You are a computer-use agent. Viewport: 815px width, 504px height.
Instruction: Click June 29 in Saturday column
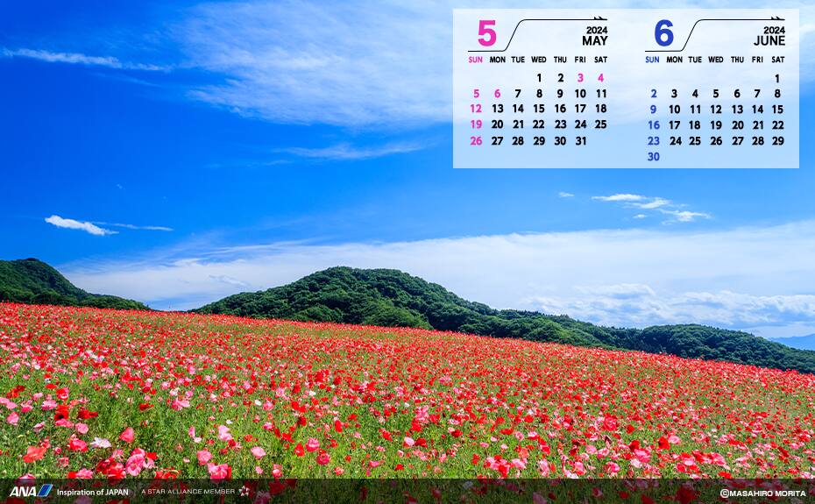click(777, 141)
